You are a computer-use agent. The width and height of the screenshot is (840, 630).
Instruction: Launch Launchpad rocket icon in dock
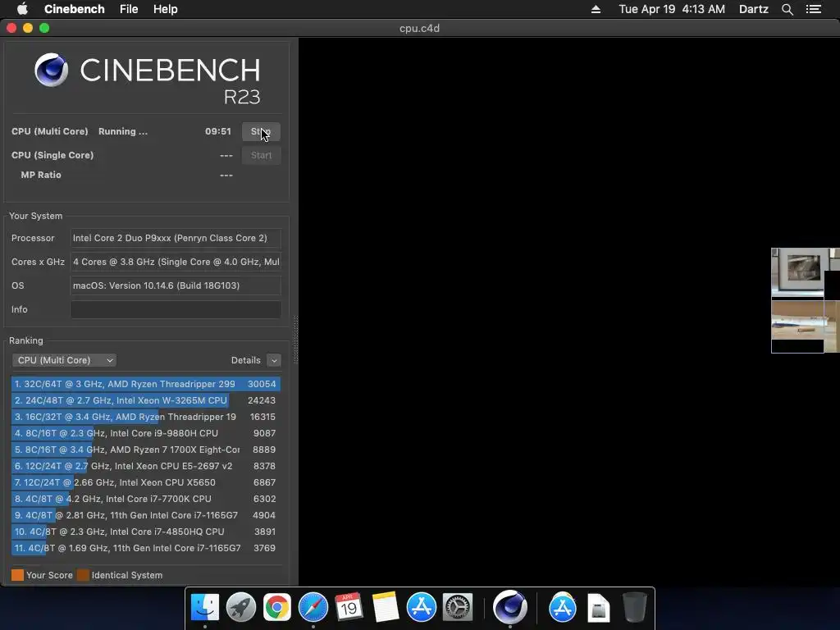tap(240, 608)
